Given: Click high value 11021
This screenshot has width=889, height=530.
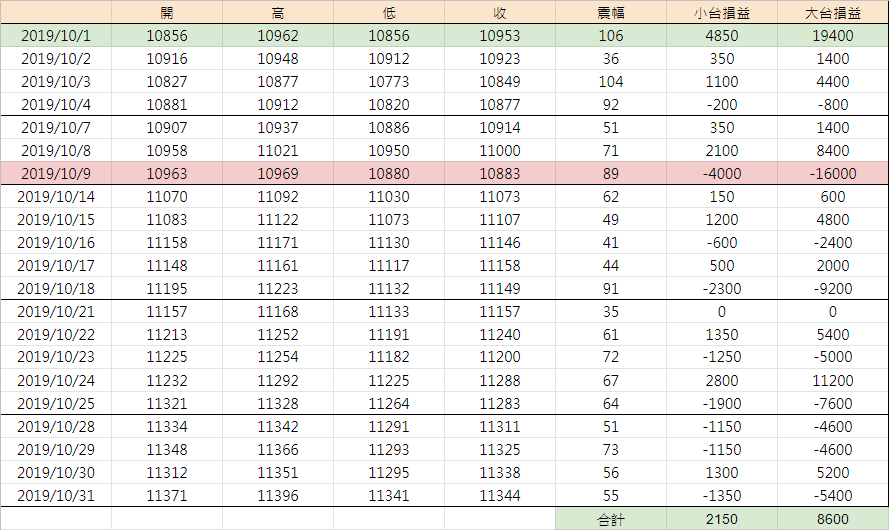Looking at the screenshot, I should [278, 150].
